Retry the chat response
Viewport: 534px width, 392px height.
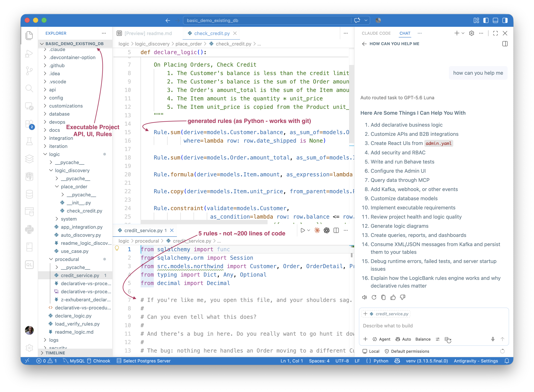374,297
